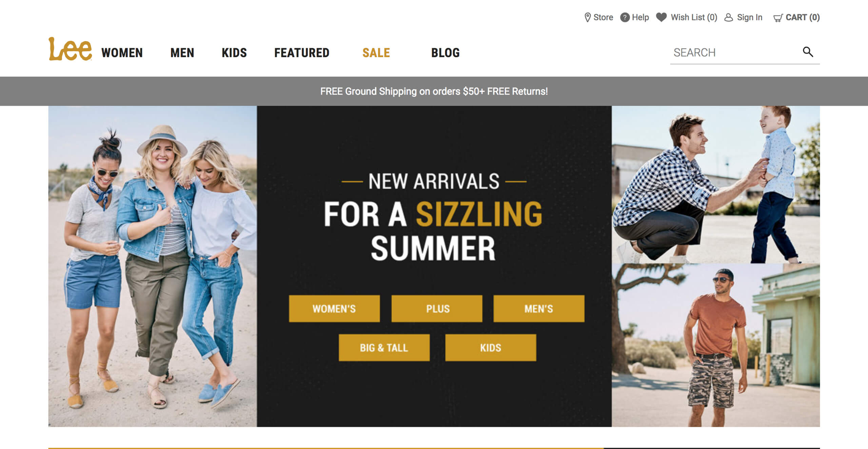
Task: Open the WOMEN navigation menu
Action: point(122,53)
